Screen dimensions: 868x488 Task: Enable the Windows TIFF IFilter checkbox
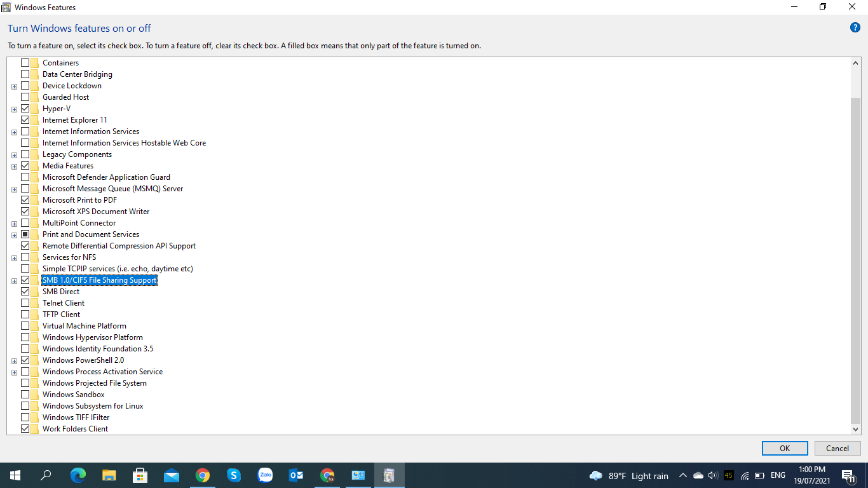tap(25, 417)
